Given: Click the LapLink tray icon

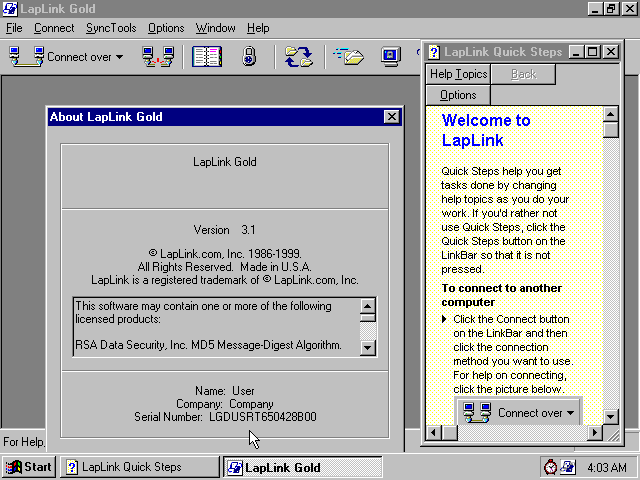Looking at the screenshot, I should (567, 467).
